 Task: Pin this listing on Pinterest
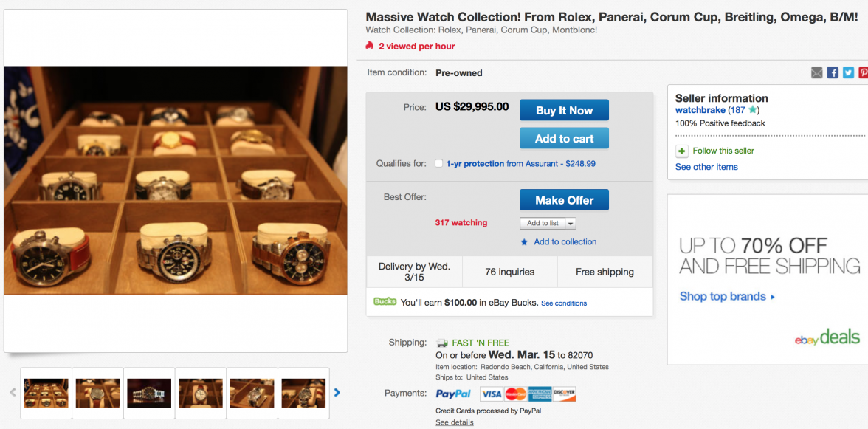coord(863,72)
